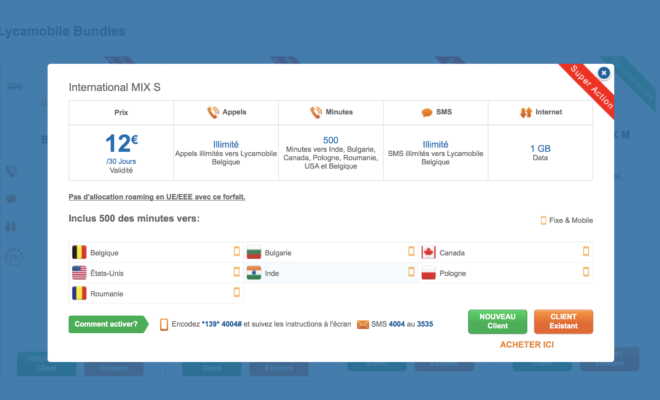Click the EU circle icon in background page

(14, 257)
